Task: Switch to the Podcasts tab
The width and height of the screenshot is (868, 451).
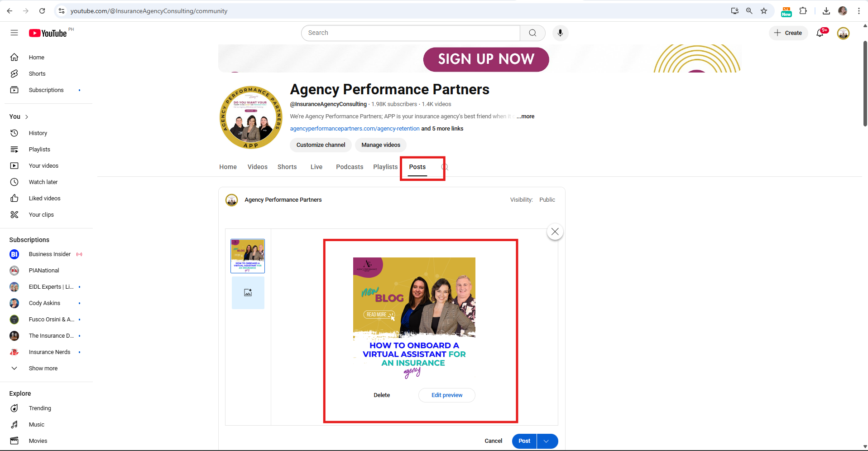Action: [350, 167]
